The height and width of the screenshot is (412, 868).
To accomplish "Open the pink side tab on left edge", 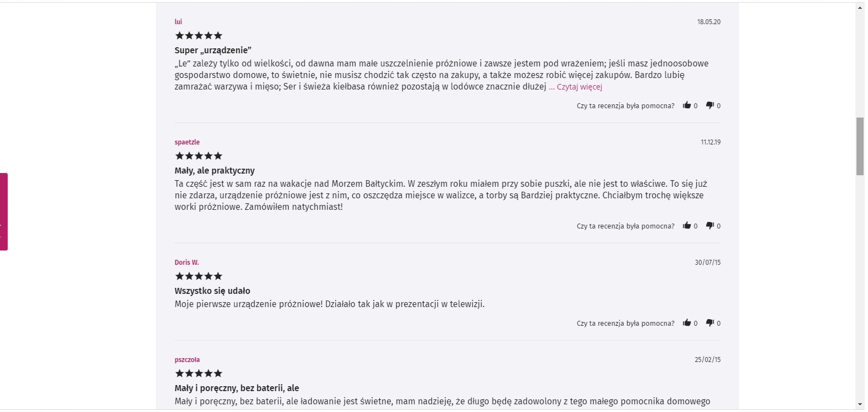I will pos(4,211).
